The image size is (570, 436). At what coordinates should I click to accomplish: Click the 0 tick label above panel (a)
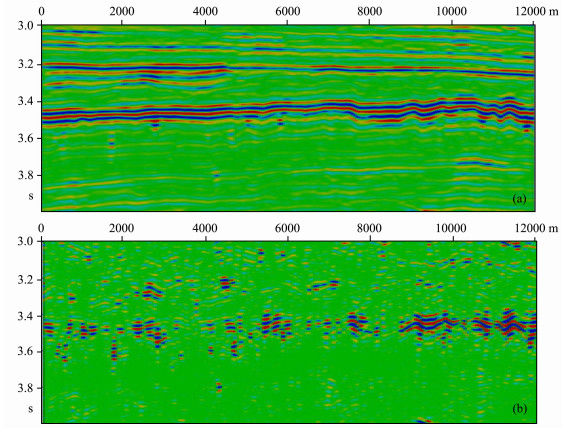pos(42,11)
